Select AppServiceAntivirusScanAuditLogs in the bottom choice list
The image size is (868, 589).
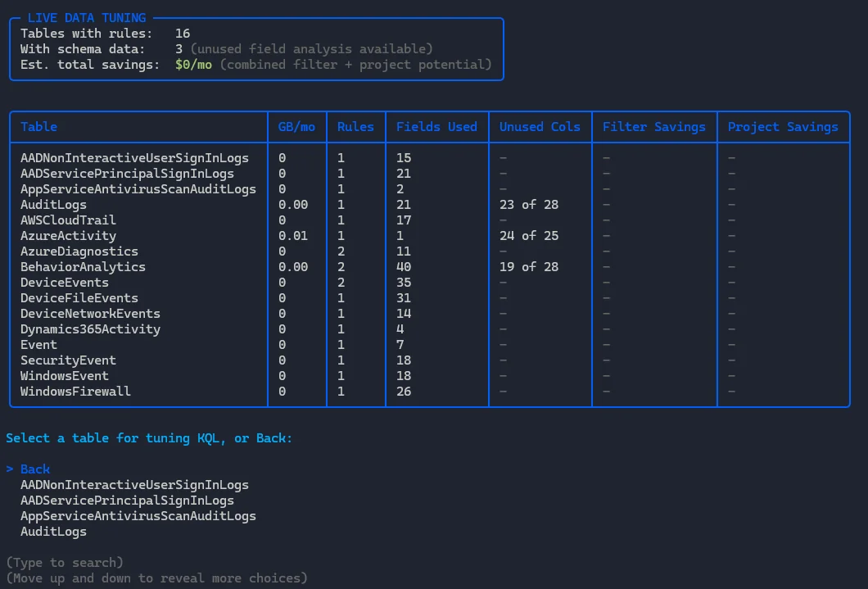point(138,516)
